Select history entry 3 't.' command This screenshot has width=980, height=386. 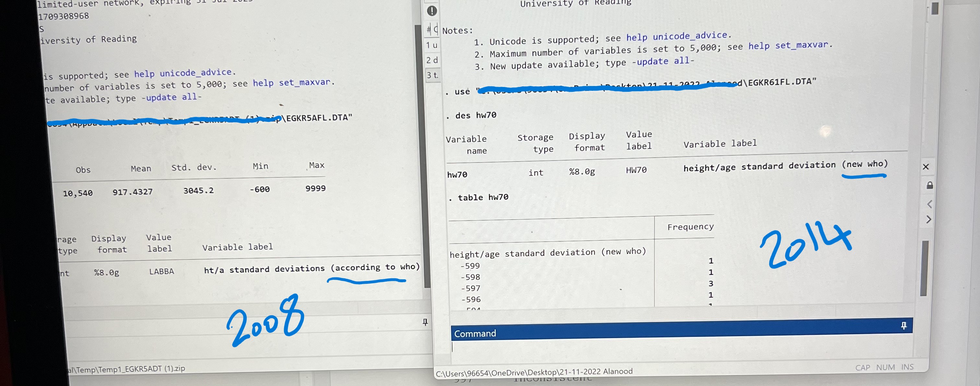[432, 75]
